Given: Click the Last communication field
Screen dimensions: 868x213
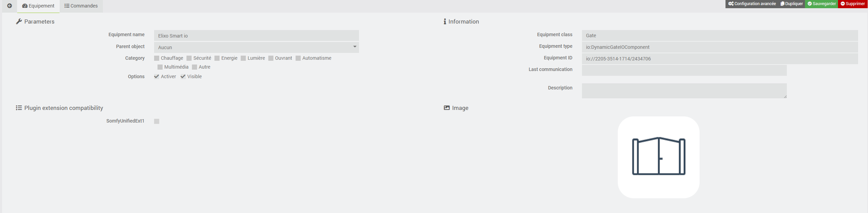Looking at the screenshot, I should click(x=684, y=70).
